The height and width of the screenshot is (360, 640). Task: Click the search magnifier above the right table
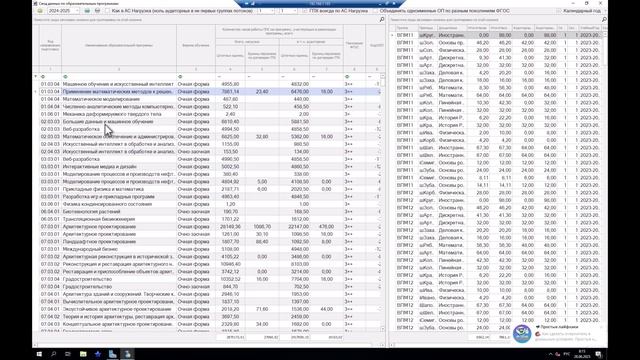[x=604, y=19]
